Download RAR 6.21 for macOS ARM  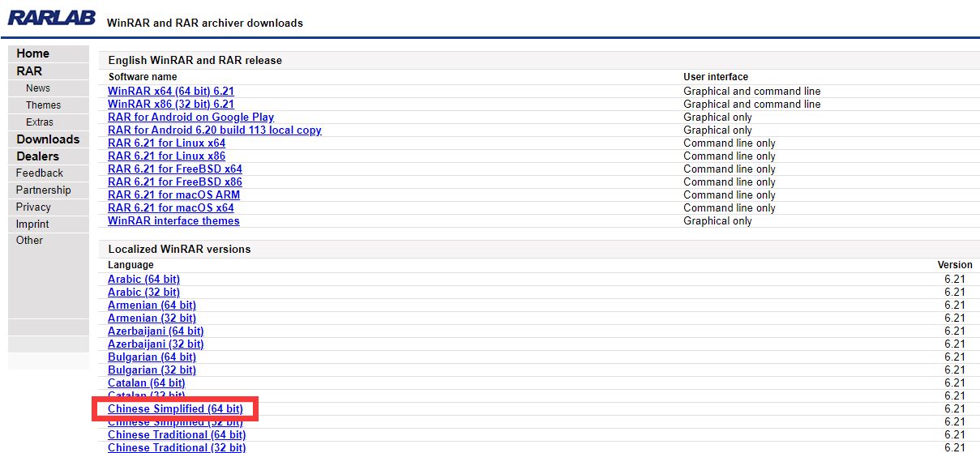click(173, 195)
